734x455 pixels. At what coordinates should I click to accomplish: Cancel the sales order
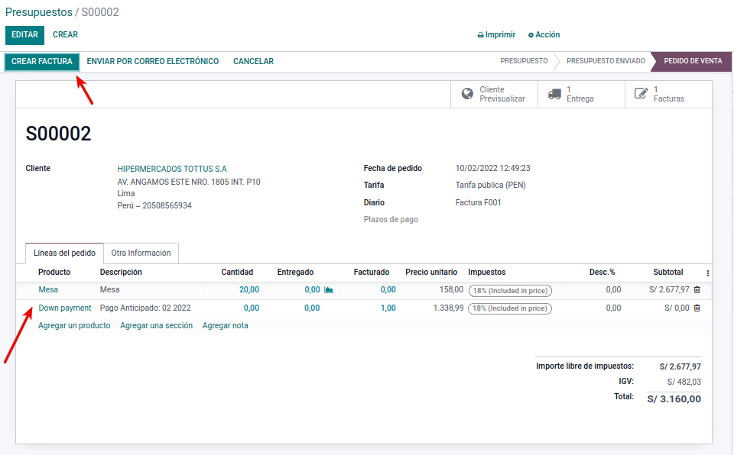253,61
